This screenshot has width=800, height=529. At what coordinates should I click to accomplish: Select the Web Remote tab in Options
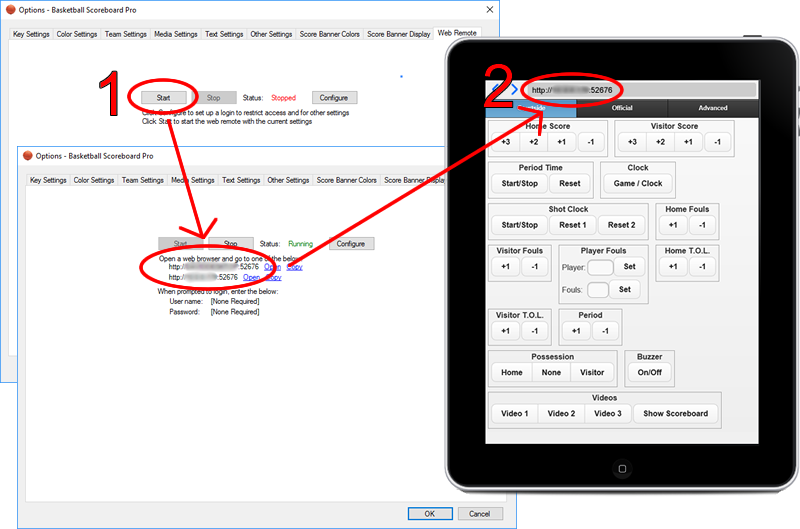coord(458,34)
